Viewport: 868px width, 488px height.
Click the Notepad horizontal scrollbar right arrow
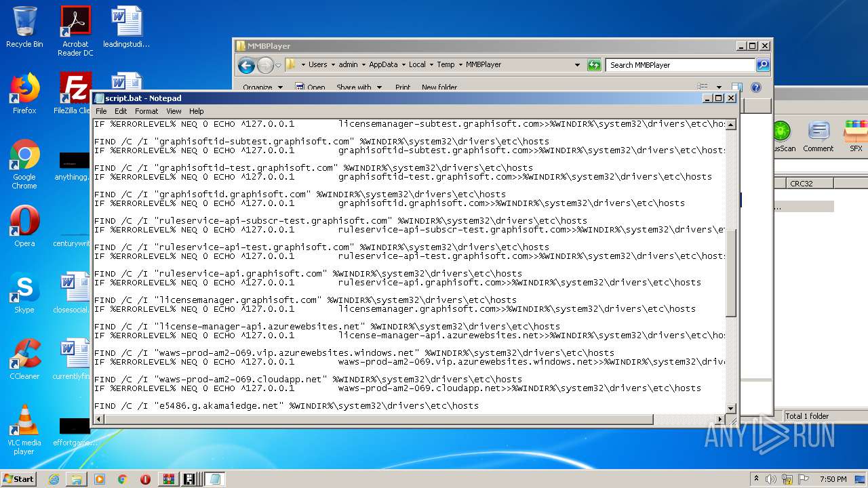720,420
